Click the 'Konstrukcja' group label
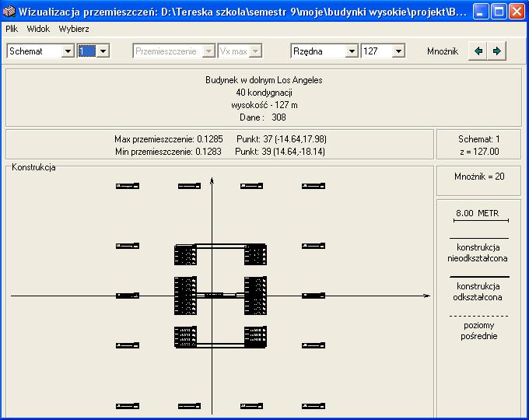Viewport: 529px width, 420px height. 33,167
